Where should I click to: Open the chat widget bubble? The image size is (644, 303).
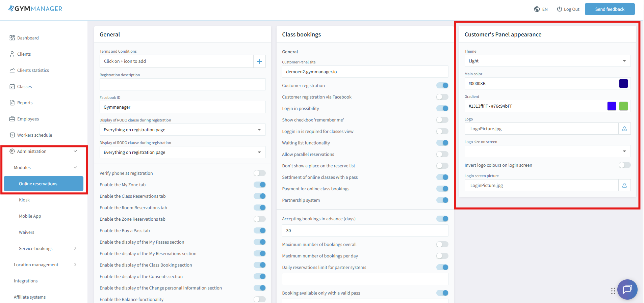tap(627, 289)
